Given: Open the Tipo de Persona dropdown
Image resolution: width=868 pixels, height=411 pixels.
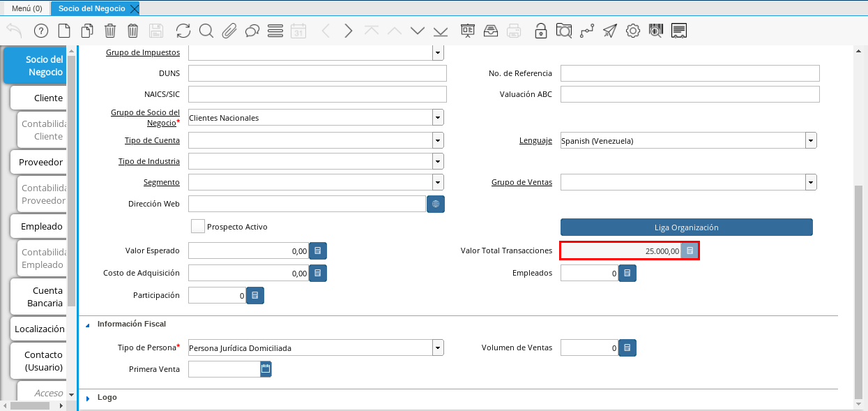Looking at the screenshot, I should point(438,348).
